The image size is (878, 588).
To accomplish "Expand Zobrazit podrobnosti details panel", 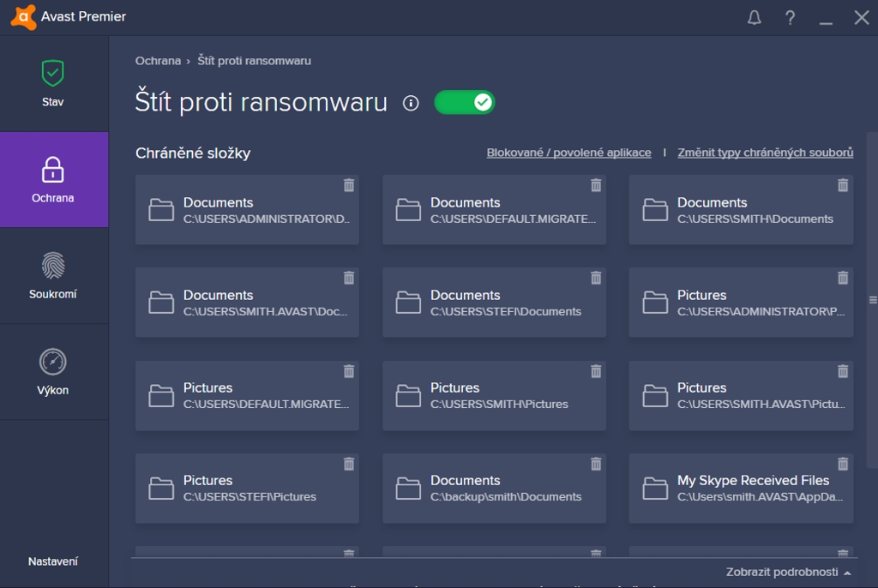I will coord(788,572).
